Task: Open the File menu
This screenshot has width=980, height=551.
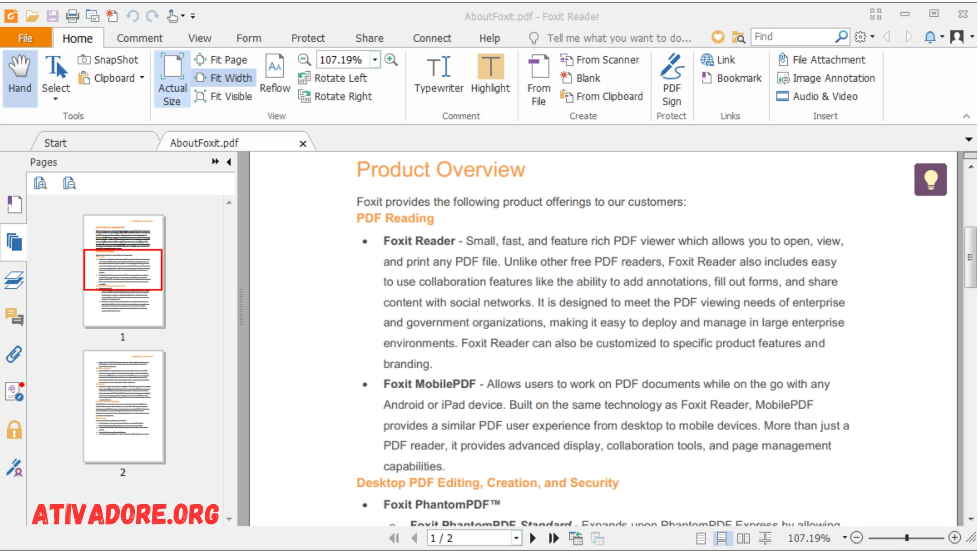Action: tap(25, 38)
